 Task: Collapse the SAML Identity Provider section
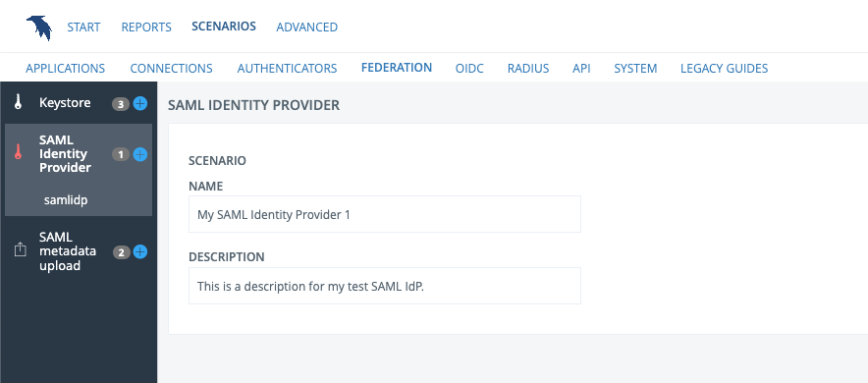click(x=65, y=154)
